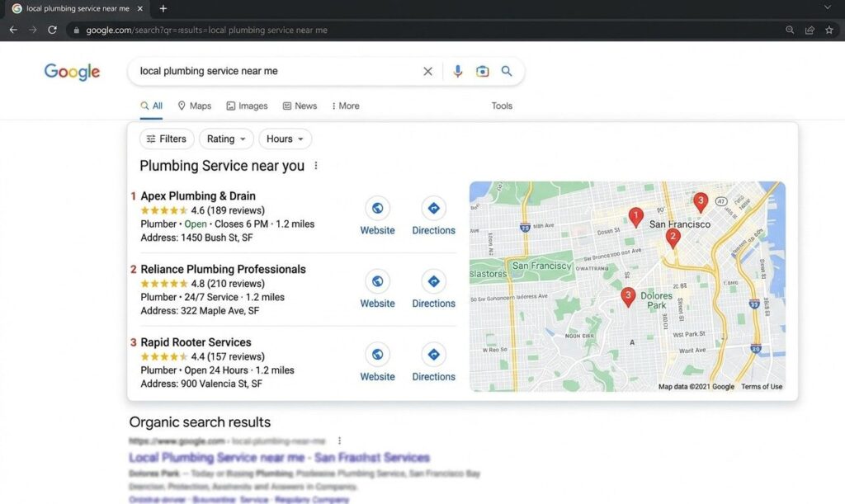Viewport: 845px width, 504px height.
Task: Click Website icon for Apex Plumbing & Drain
Action: tap(377, 209)
